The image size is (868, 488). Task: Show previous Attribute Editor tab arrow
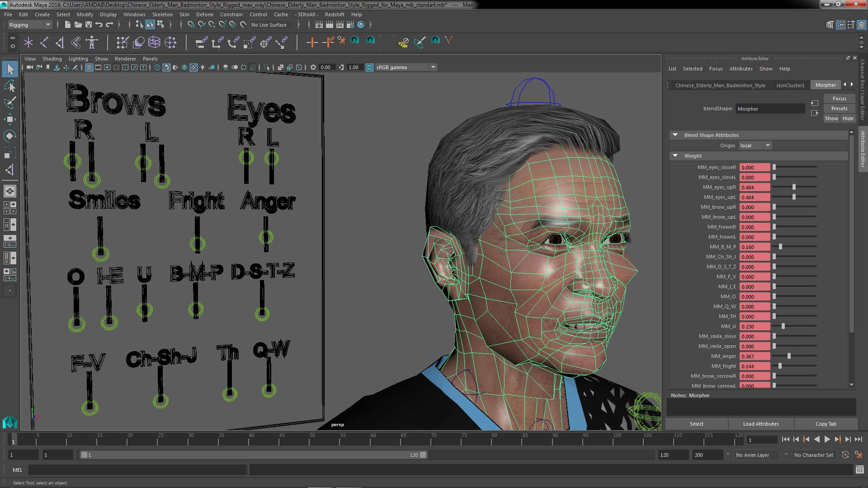pyautogui.click(x=845, y=84)
